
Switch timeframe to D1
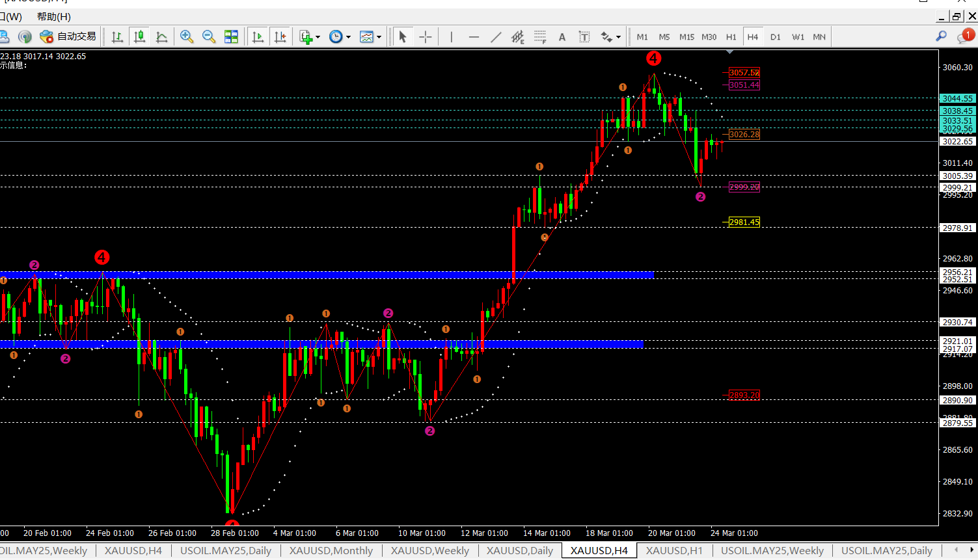pyautogui.click(x=775, y=37)
